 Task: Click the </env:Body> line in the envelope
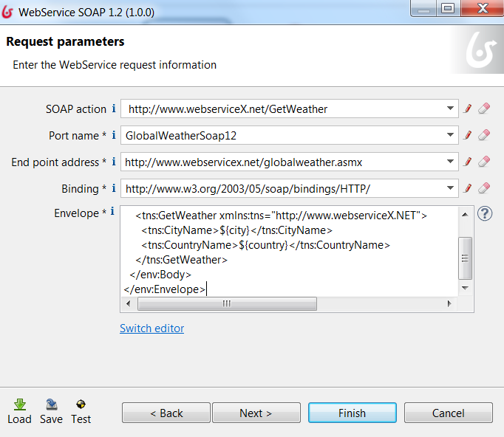point(160,275)
